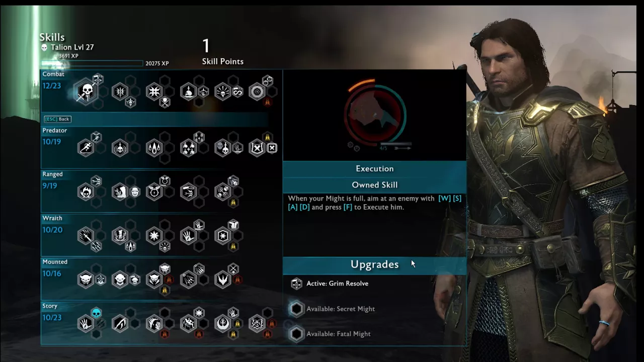Pick the drake wings skill in Mounted
This screenshot has width=644, height=362.
222,280
